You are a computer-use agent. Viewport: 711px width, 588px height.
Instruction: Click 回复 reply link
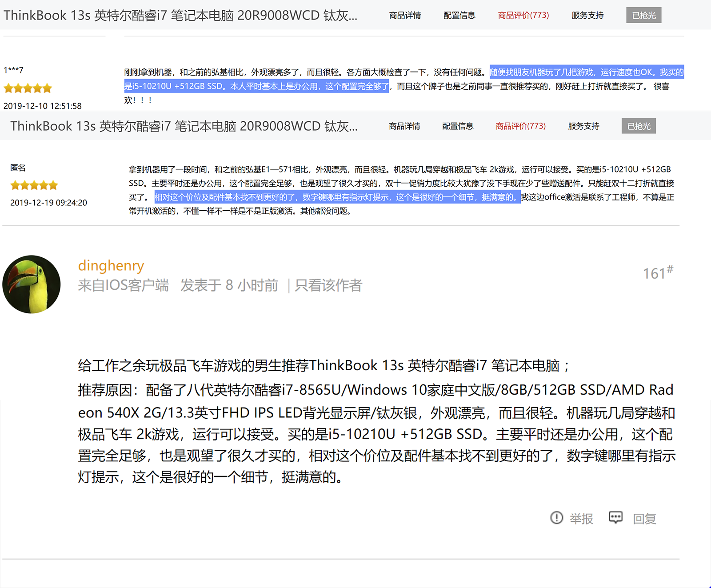644,519
